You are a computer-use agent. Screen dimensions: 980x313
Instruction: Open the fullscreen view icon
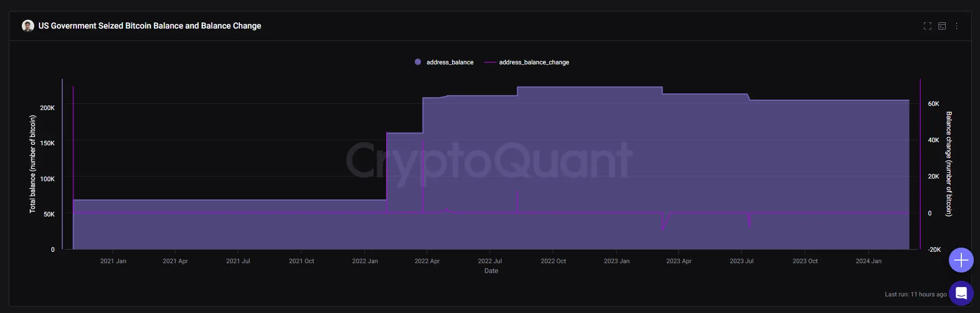click(927, 26)
